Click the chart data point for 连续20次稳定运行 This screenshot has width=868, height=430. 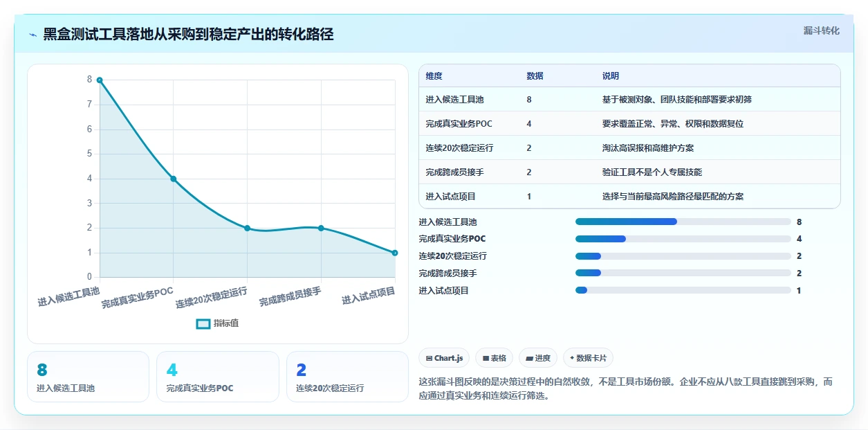[x=247, y=228]
